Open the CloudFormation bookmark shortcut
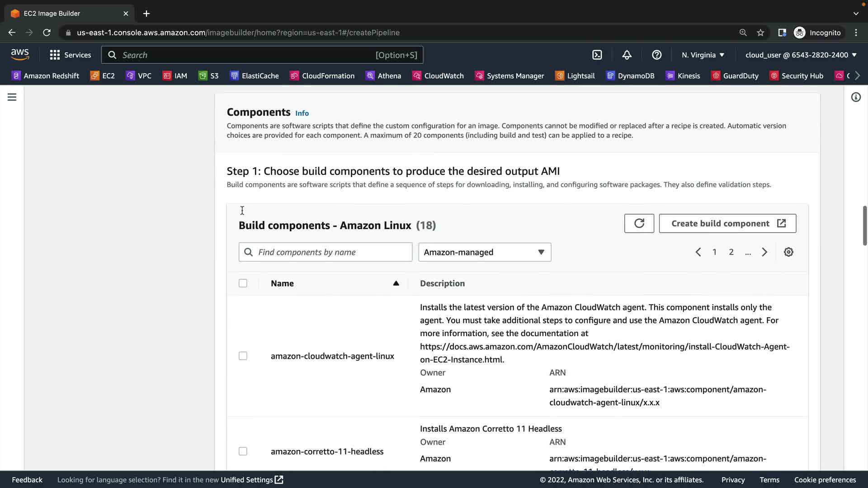The height and width of the screenshot is (488, 868). pyautogui.click(x=322, y=75)
